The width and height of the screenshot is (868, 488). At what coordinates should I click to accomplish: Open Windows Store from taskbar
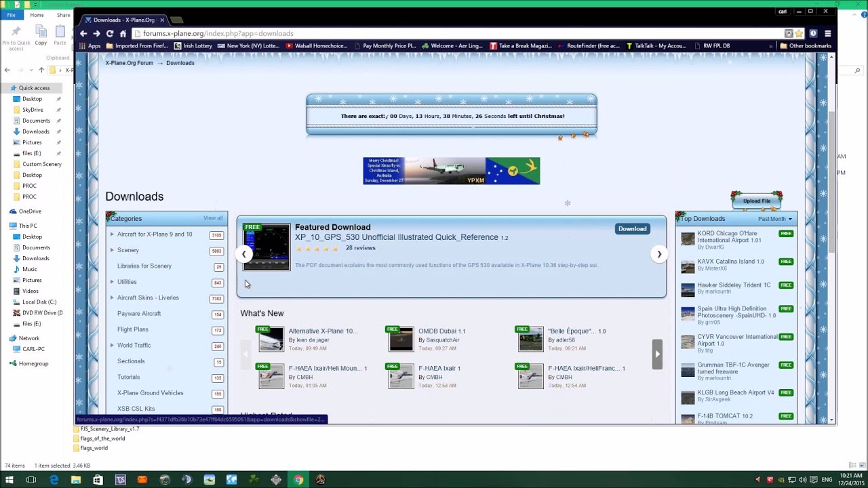[x=98, y=480]
